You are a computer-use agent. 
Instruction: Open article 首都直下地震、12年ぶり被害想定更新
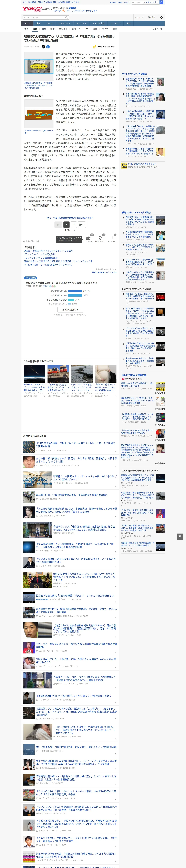72,495
